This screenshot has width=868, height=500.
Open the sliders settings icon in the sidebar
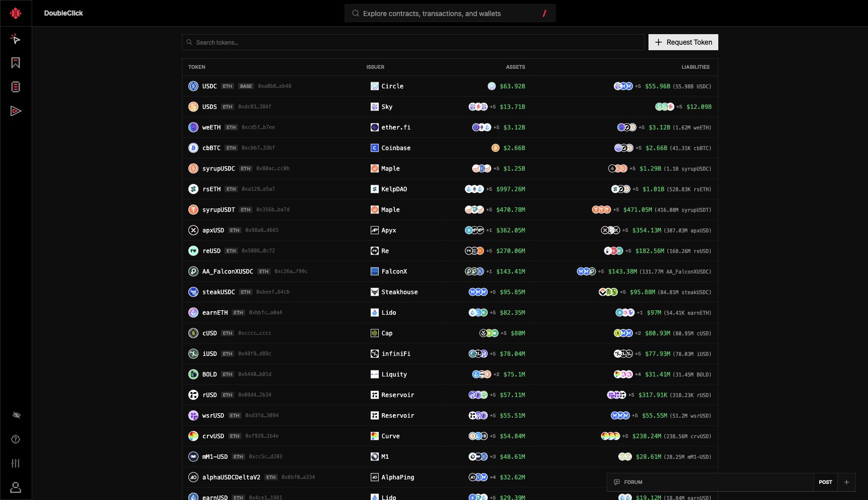pos(16,463)
